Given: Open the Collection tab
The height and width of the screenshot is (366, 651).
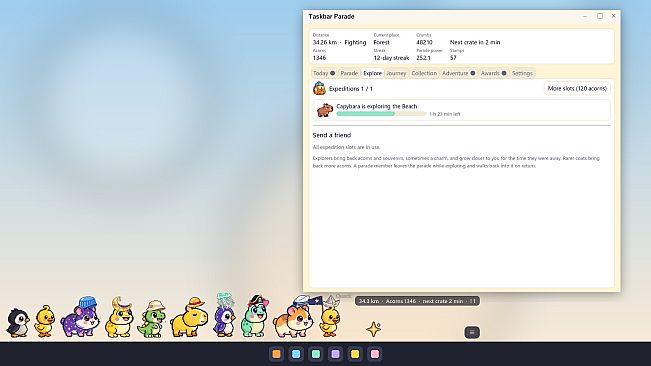Looking at the screenshot, I should point(424,73).
